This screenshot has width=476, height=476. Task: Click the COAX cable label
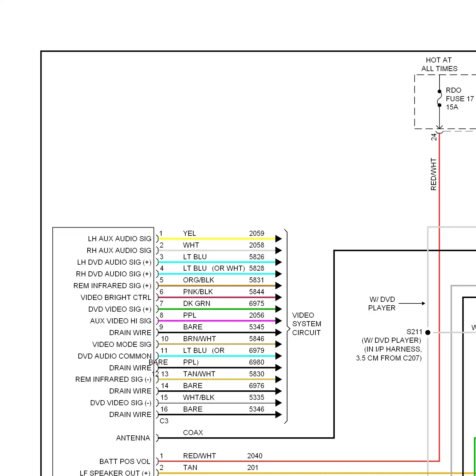(193, 433)
